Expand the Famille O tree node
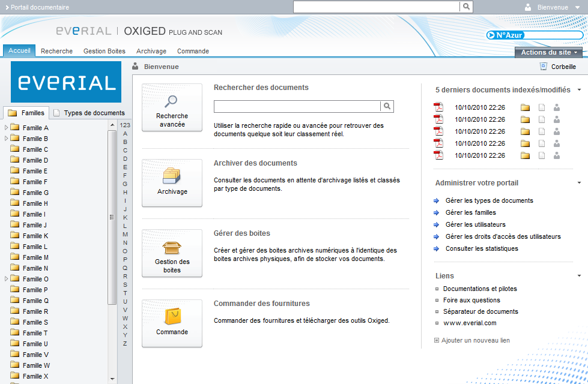 point(6,279)
